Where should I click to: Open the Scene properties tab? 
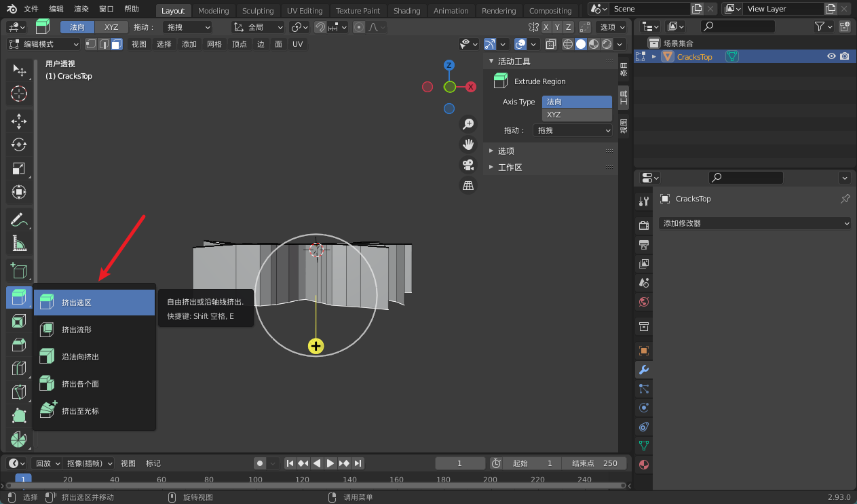tap(644, 282)
